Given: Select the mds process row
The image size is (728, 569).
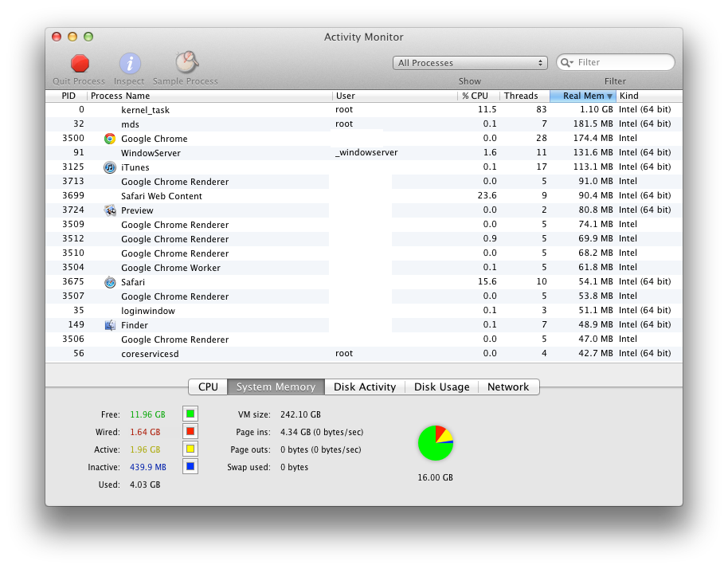Looking at the screenshot, I should pyautogui.click(x=364, y=124).
